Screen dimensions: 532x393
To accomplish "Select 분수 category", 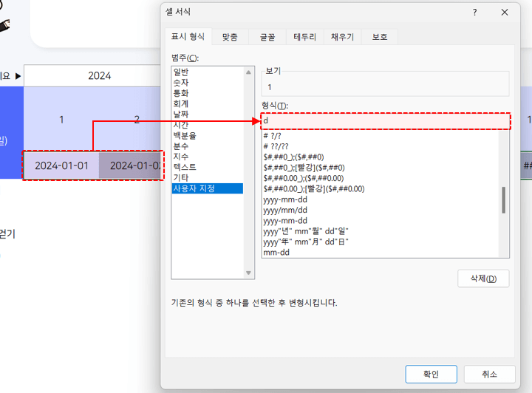I will point(208,146).
